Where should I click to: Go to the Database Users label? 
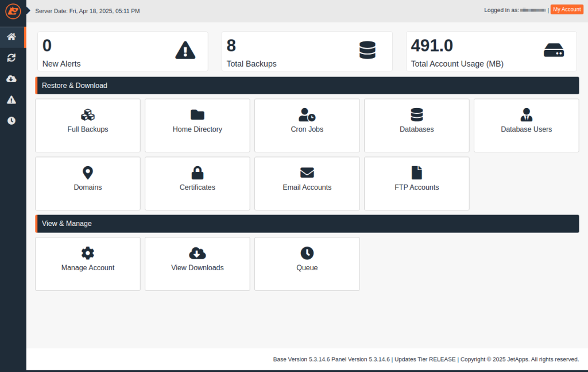pyautogui.click(x=527, y=129)
